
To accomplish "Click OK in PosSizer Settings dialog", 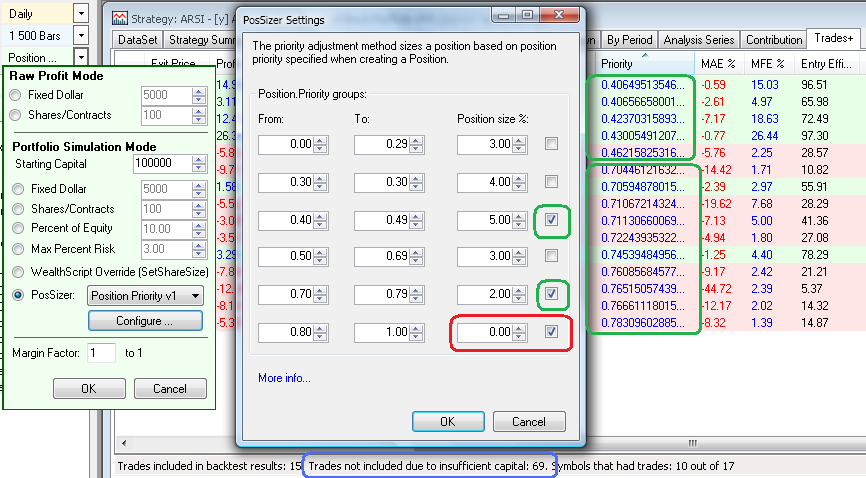I will click(x=447, y=422).
